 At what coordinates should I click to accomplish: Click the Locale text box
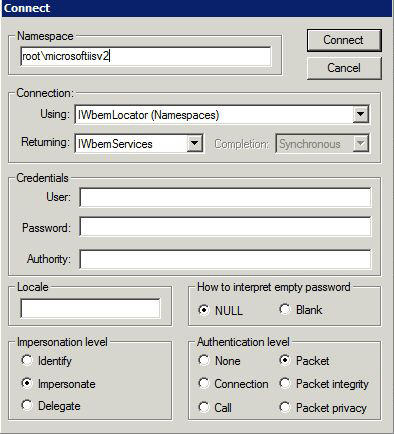click(90, 308)
